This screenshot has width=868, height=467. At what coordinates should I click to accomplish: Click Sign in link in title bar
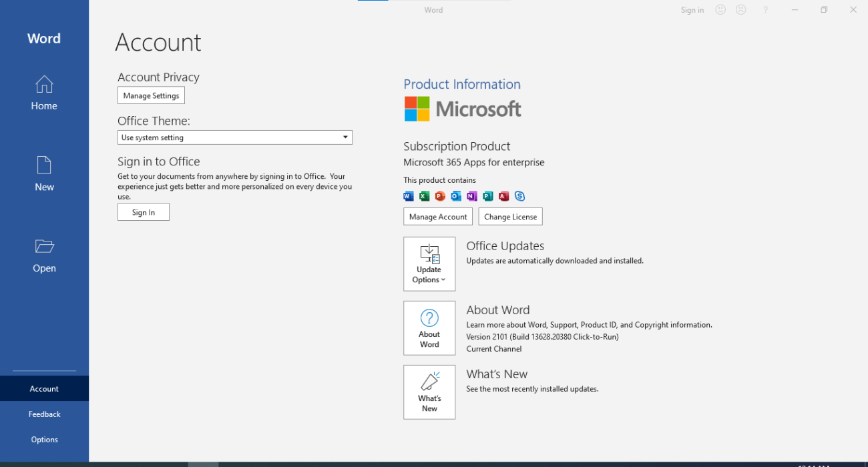tap(692, 10)
